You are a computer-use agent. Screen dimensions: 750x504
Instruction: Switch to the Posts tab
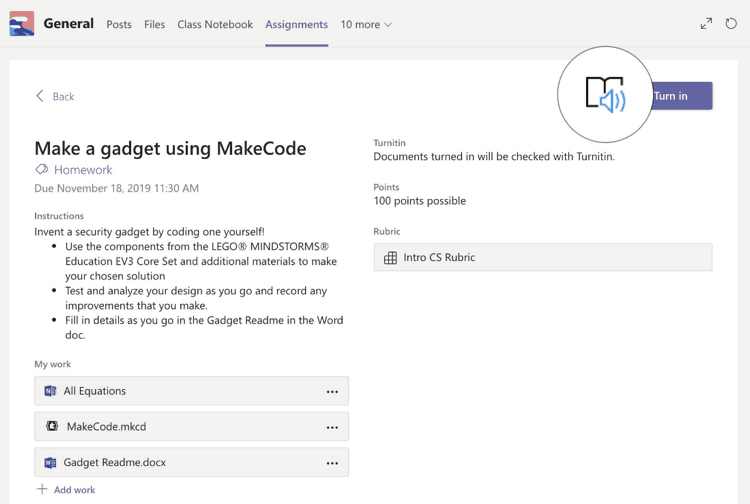tap(119, 24)
